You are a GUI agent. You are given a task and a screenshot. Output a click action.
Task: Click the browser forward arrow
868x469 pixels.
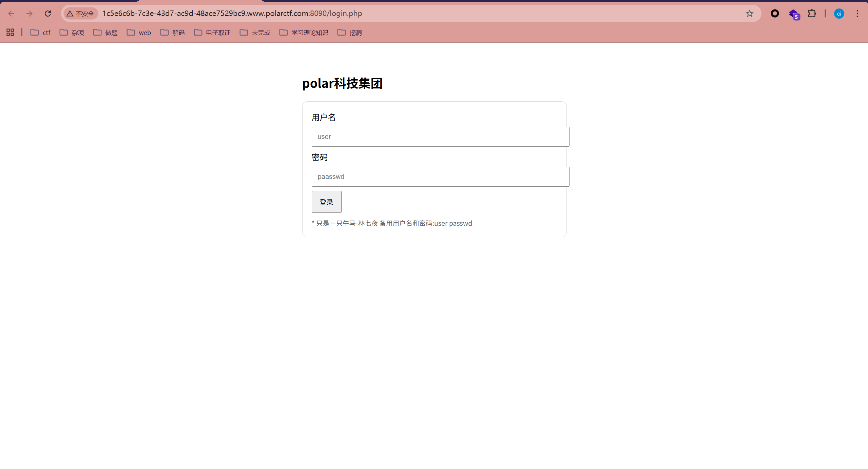coord(30,14)
